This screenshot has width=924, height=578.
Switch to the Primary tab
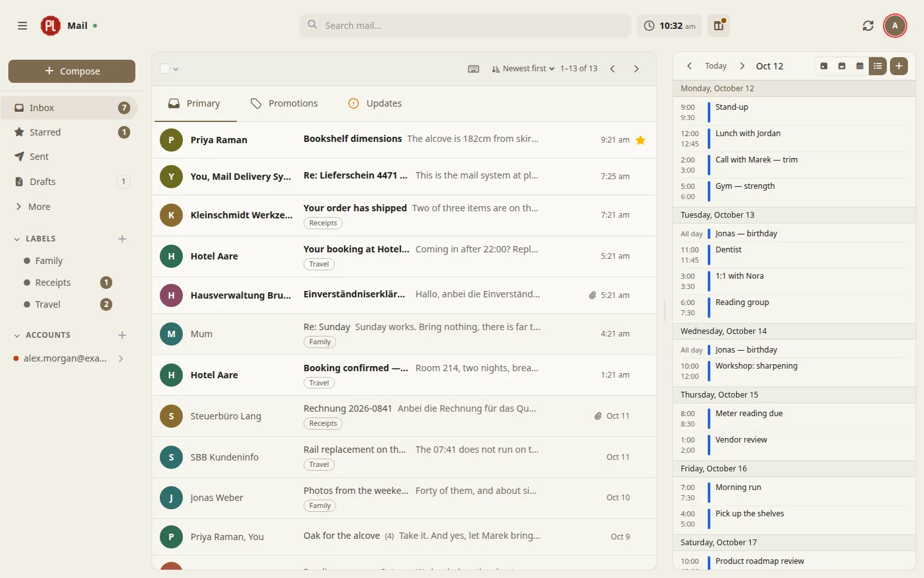coord(195,103)
